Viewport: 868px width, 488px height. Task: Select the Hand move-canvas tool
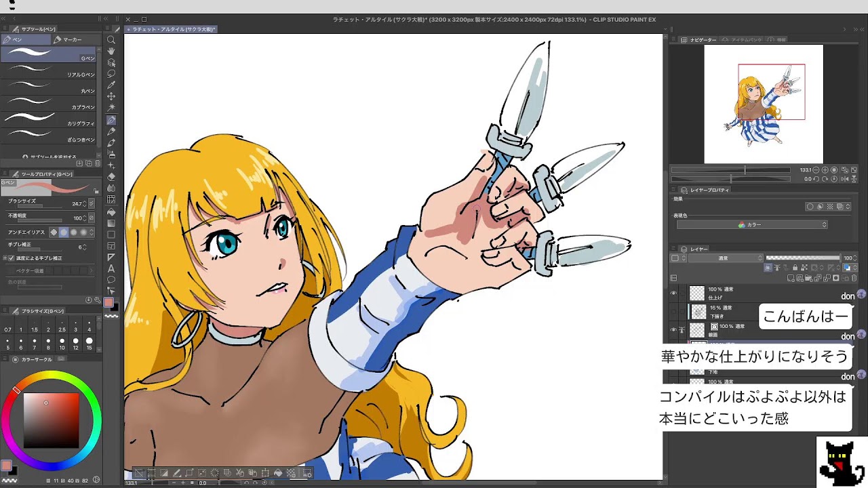[x=111, y=51]
